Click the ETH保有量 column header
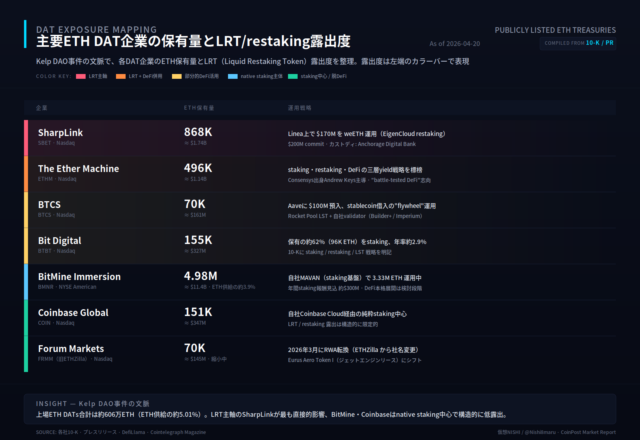Image resolution: width=640 pixels, height=440 pixels. pyautogui.click(x=199, y=106)
